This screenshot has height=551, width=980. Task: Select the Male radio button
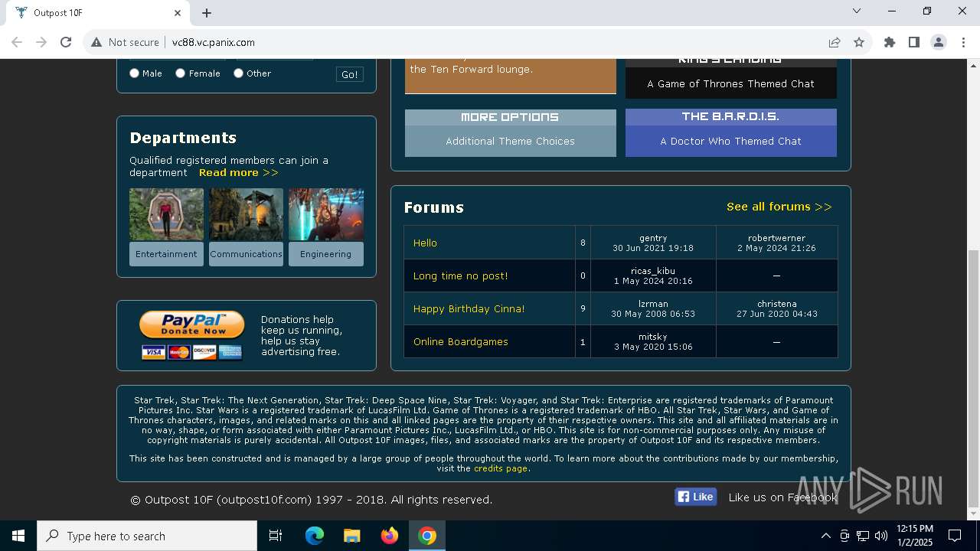tap(134, 73)
